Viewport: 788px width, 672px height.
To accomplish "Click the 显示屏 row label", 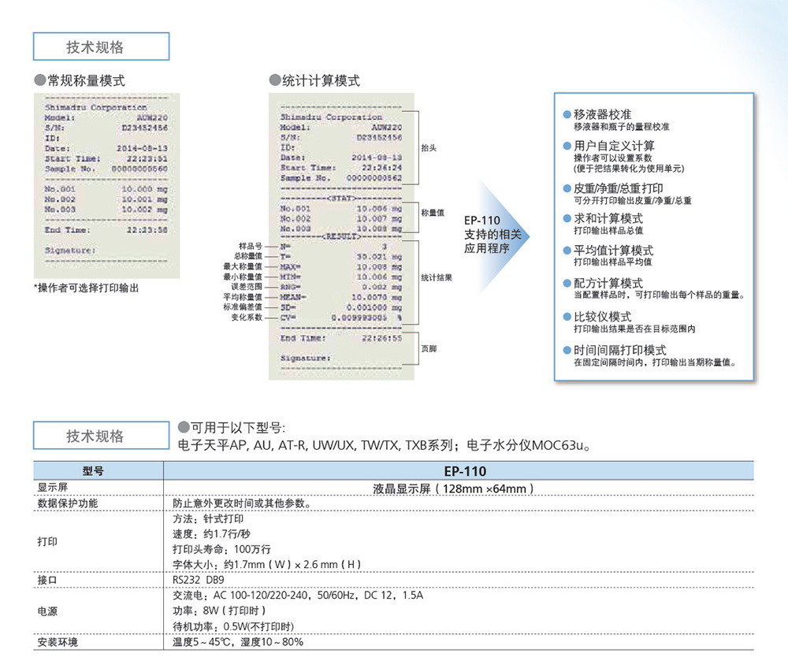I will point(52,487).
